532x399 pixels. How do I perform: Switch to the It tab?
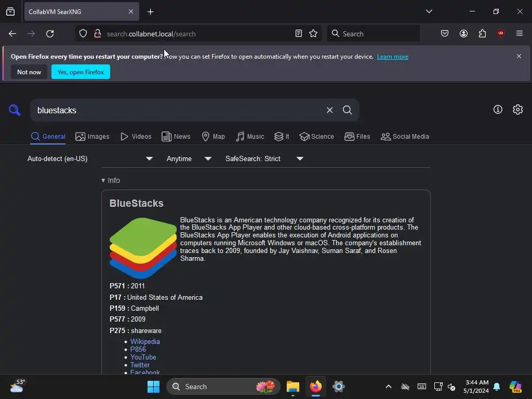[282, 137]
